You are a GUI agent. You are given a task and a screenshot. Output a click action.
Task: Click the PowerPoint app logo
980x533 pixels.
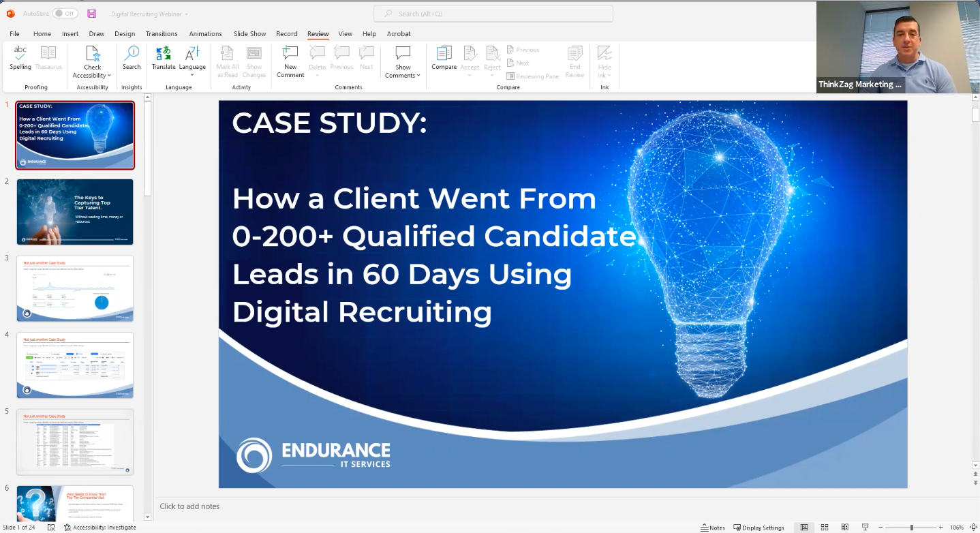coord(10,14)
